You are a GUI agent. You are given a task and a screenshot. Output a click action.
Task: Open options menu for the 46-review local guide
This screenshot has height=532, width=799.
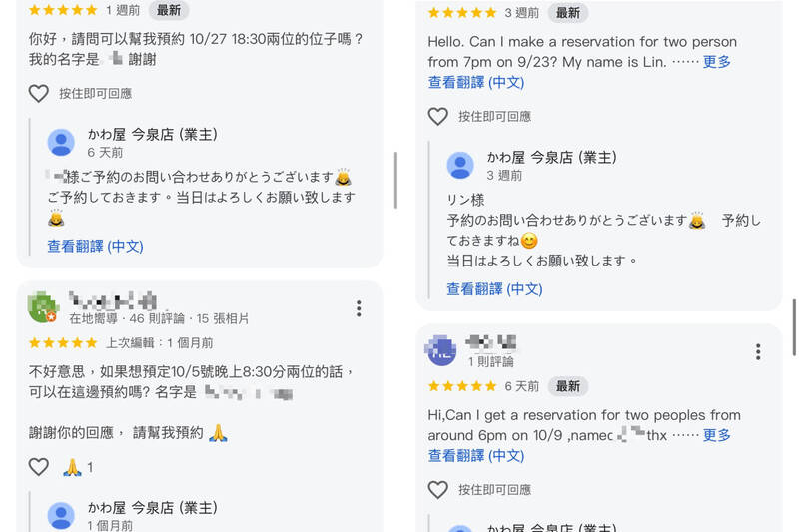click(359, 309)
